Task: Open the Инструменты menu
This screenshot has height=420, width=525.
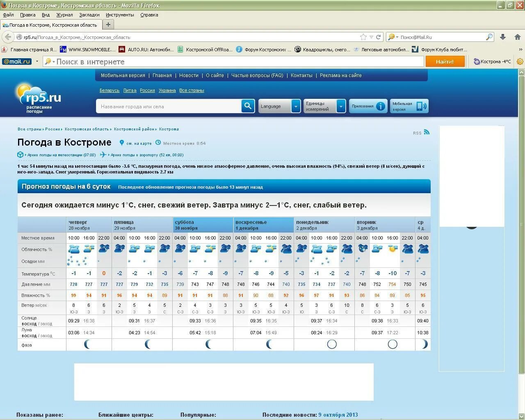Action: pyautogui.click(x=120, y=15)
